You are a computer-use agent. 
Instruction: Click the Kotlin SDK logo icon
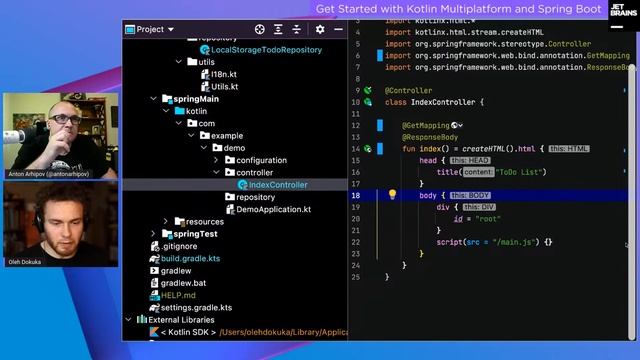(x=154, y=332)
